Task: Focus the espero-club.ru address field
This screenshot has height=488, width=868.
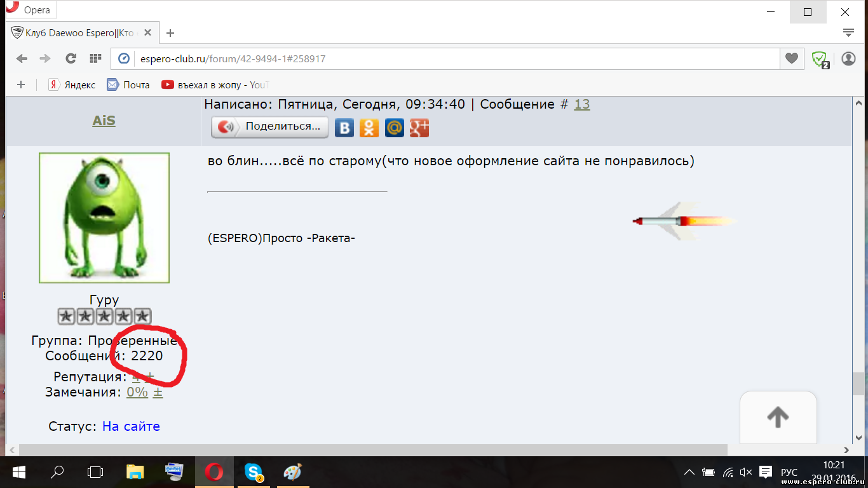Action: [x=445, y=58]
